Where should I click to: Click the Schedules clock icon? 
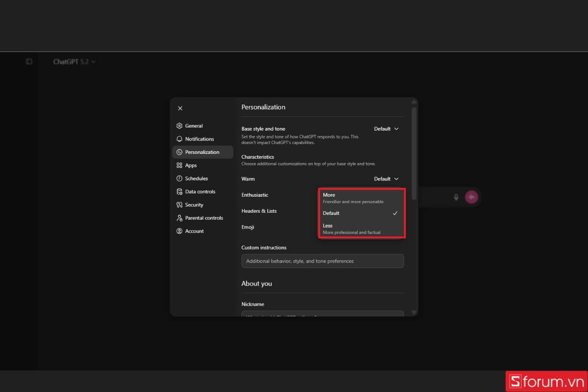point(179,179)
